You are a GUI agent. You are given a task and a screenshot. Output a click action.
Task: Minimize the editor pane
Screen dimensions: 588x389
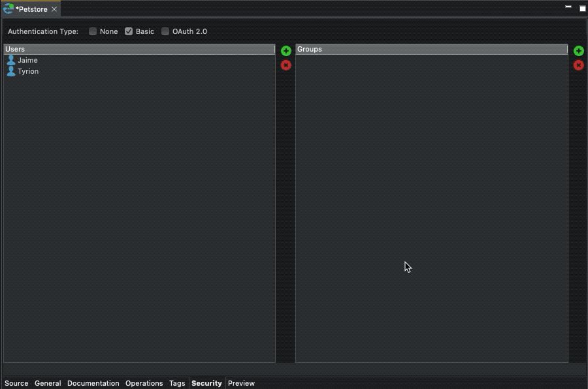click(x=568, y=7)
